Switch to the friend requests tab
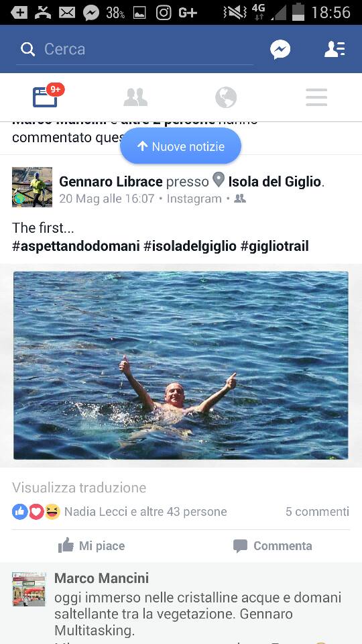The width and height of the screenshot is (362, 644). (135, 97)
